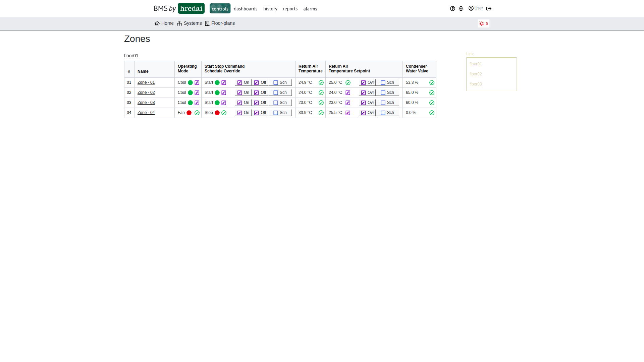Follow the floor03 link
644x362 pixels.
[x=476, y=84]
